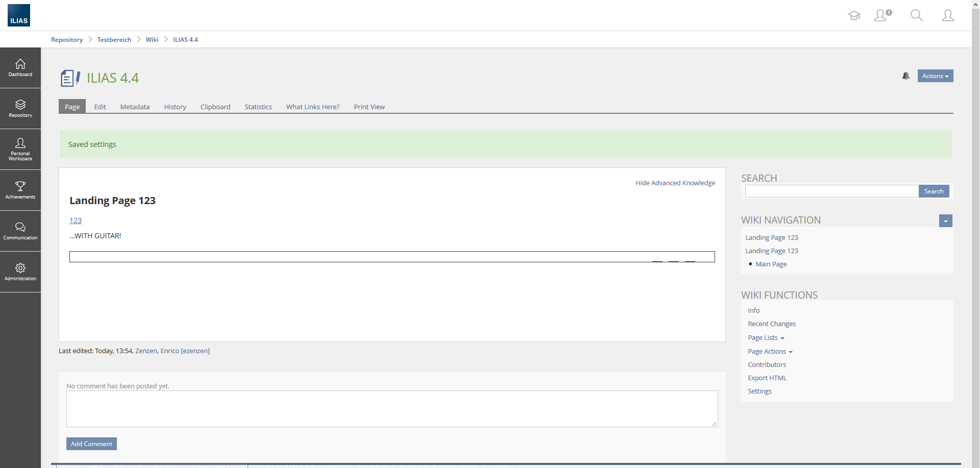Open the Info wiki function
The width and height of the screenshot is (980, 468).
[754, 311]
